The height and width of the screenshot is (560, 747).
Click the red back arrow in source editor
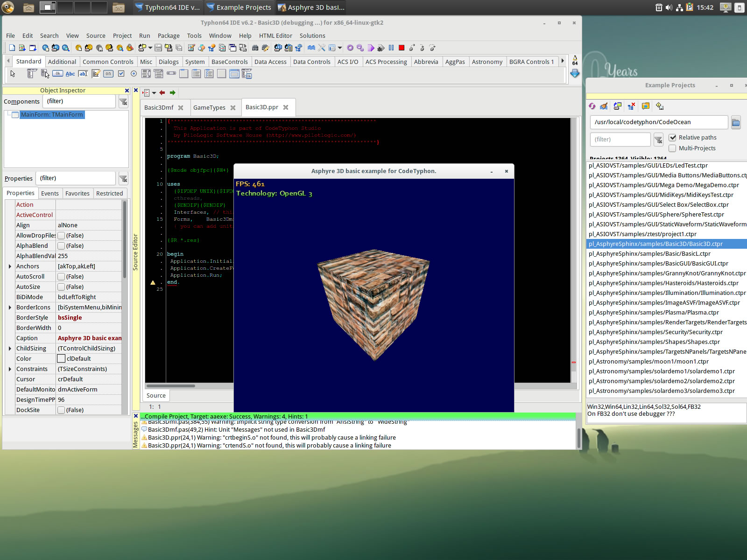pyautogui.click(x=162, y=93)
